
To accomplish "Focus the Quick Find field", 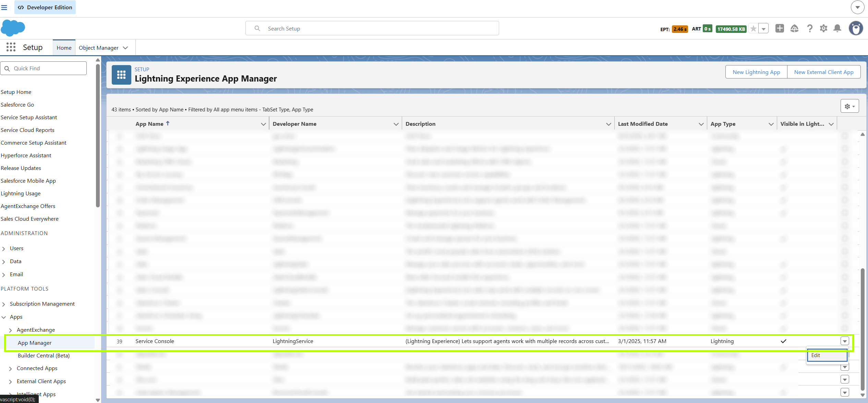I will pos(44,68).
